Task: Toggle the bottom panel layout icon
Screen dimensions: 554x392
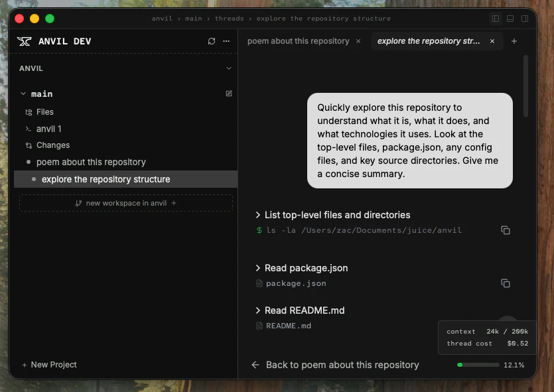Action: (510, 19)
